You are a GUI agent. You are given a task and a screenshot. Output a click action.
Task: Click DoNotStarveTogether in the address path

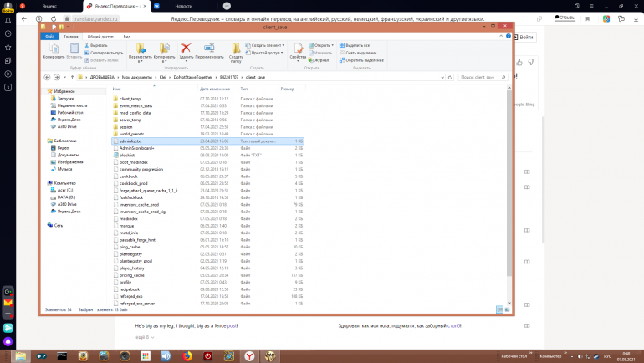(x=193, y=77)
